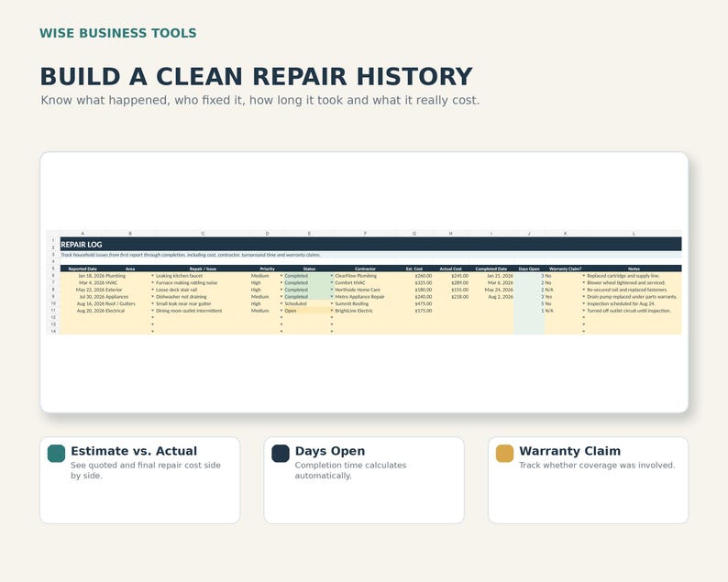Select the May 24, 2026 completed date cell
Viewport: 728px width, 582px height.
(491, 290)
